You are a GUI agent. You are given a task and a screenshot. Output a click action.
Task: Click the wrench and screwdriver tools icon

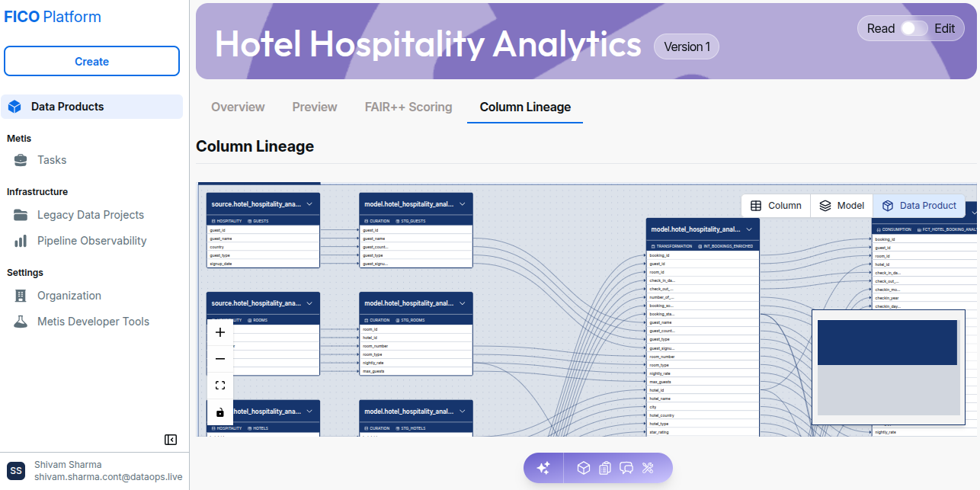[649, 468]
